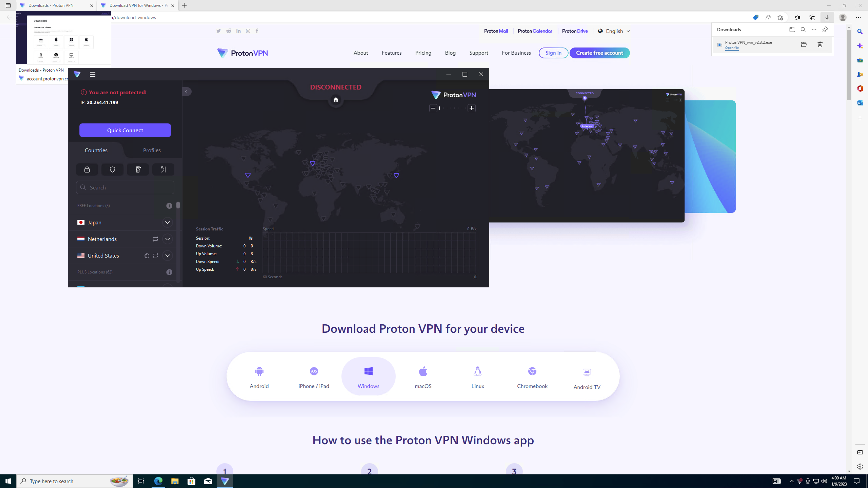Image resolution: width=868 pixels, height=488 pixels.
Task: Switch to Profiles tab
Action: 152,150
